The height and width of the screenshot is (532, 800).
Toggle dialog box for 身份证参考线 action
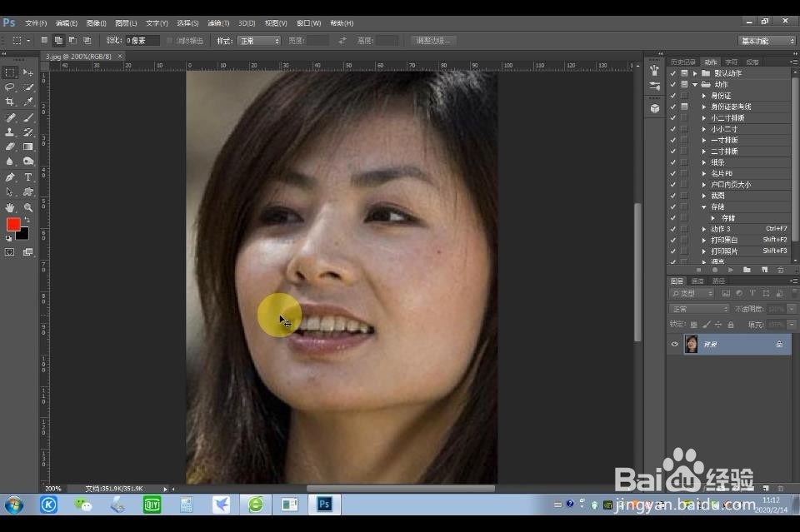coord(684,107)
